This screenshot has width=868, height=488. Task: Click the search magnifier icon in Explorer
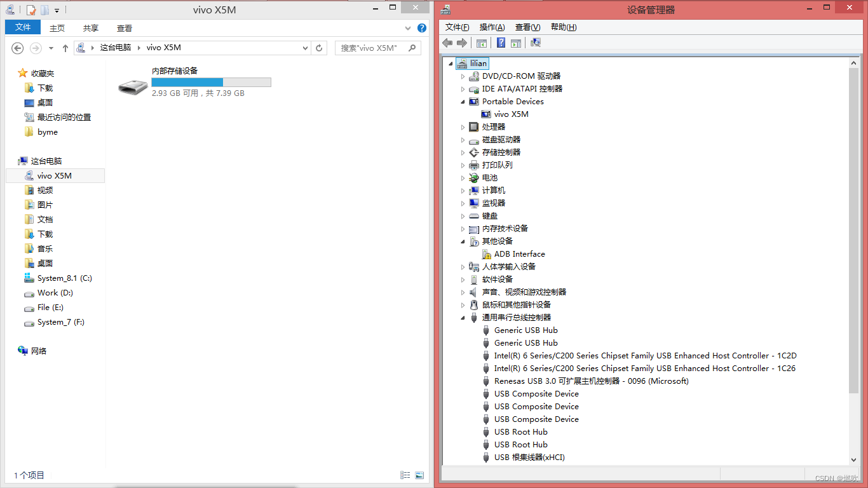point(412,48)
